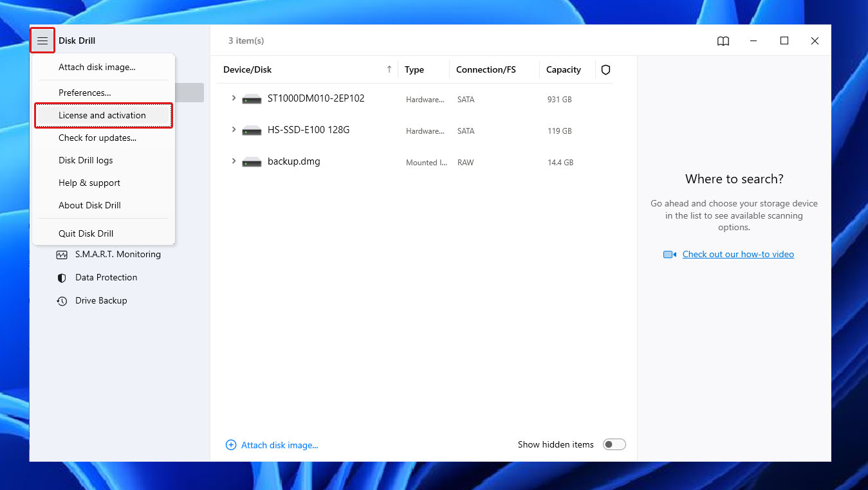Image resolution: width=868 pixels, height=490 pixels.
Task: Open the Check out our how-to video link
Action: pyautogui.click(x=738, y=255)
